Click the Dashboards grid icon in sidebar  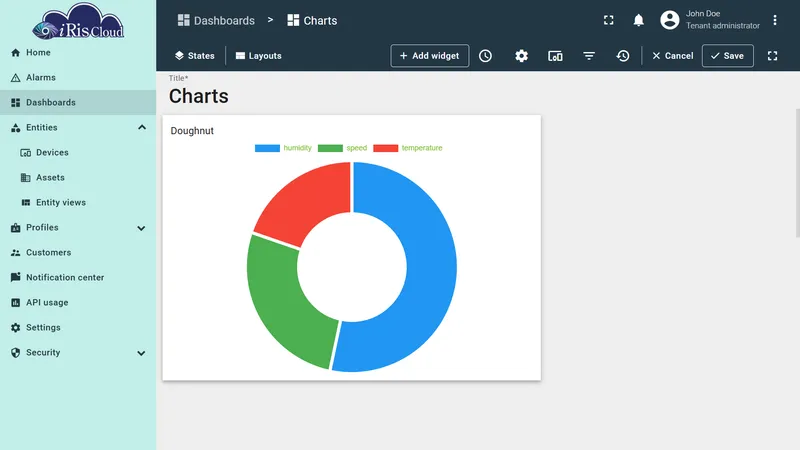(16, 103)
